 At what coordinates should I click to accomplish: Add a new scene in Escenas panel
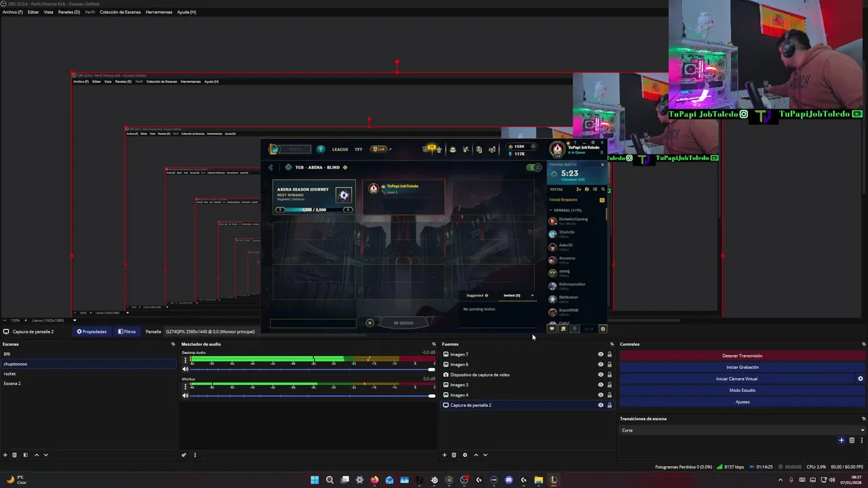5,455
